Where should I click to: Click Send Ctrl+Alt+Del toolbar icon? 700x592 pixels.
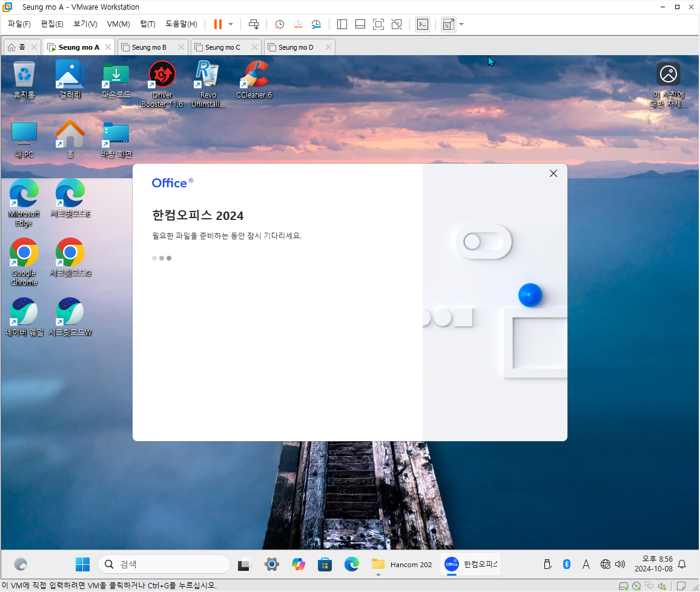[254, 24]
